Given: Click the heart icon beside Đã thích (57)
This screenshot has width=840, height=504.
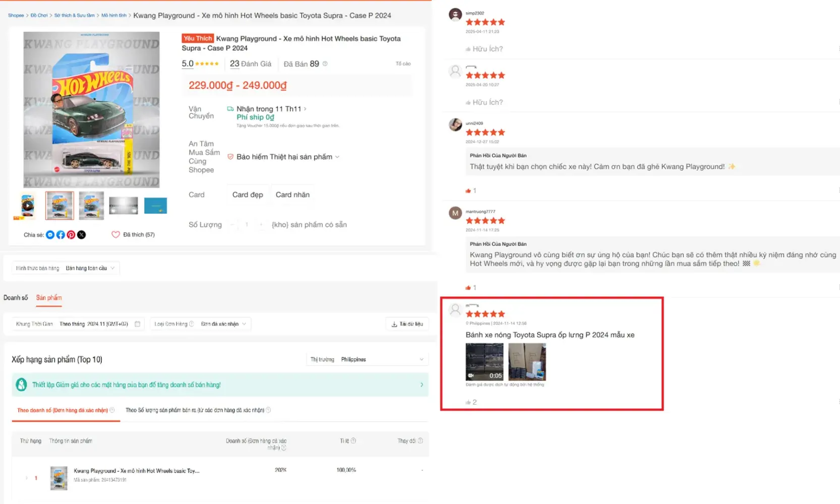Looking at the screenshot, I should tap(115, 235).
